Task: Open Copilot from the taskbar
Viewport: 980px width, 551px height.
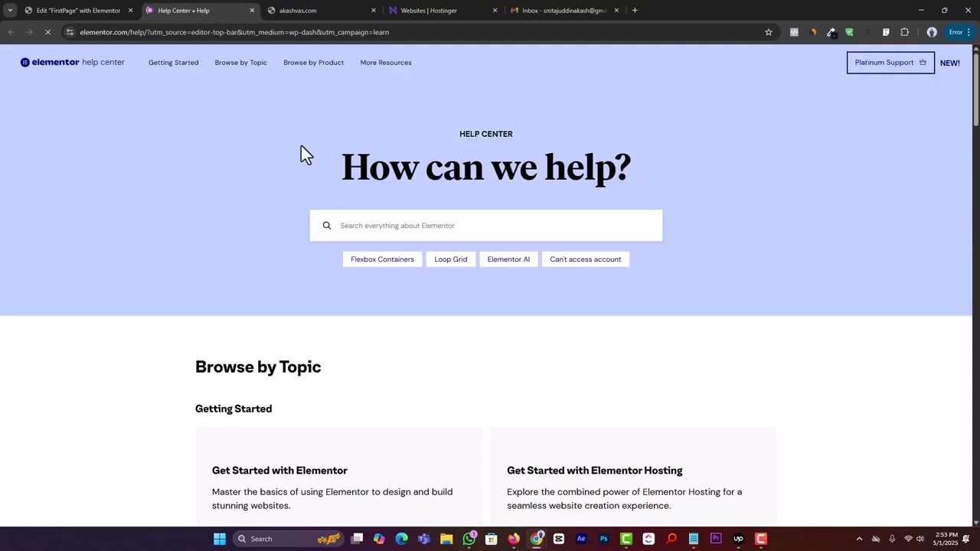Action: pos(379,539)
